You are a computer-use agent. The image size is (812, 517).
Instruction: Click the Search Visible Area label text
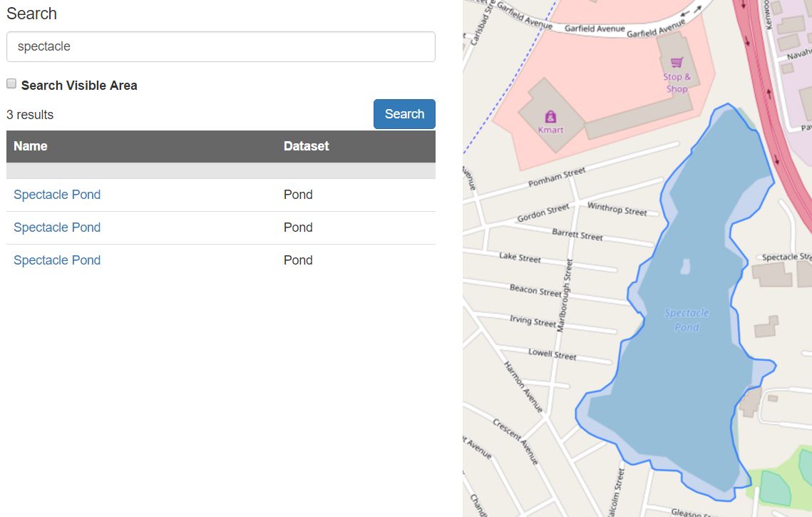[x=79, y=86]
